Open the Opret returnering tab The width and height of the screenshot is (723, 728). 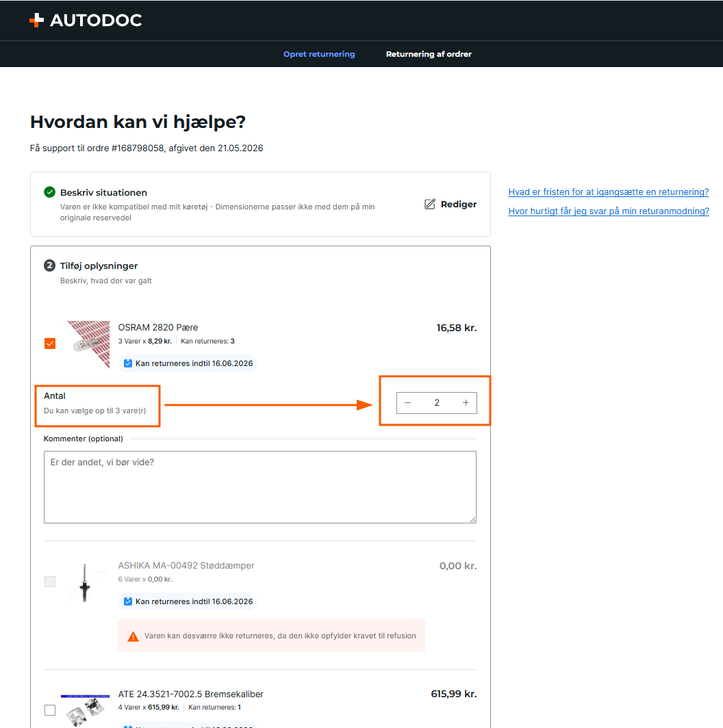point(319,54)
